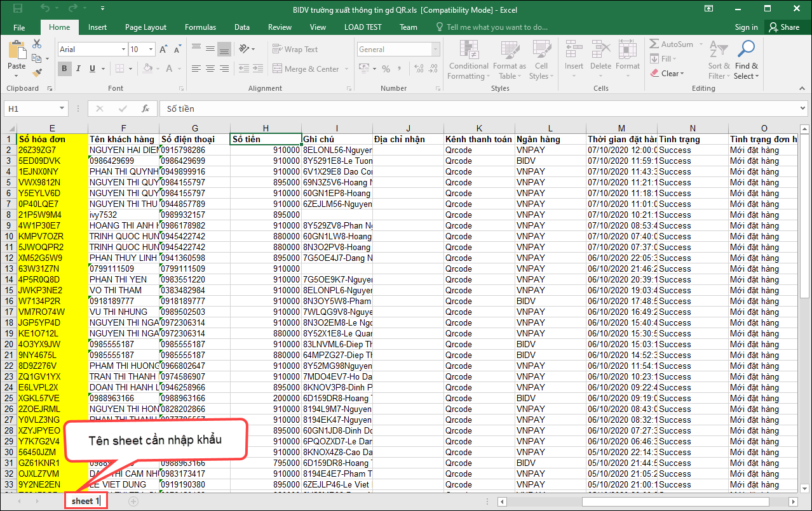This screenshot has width=812, height=511.
Task: Click the Sign in link
Action: (x=746, y=27)
